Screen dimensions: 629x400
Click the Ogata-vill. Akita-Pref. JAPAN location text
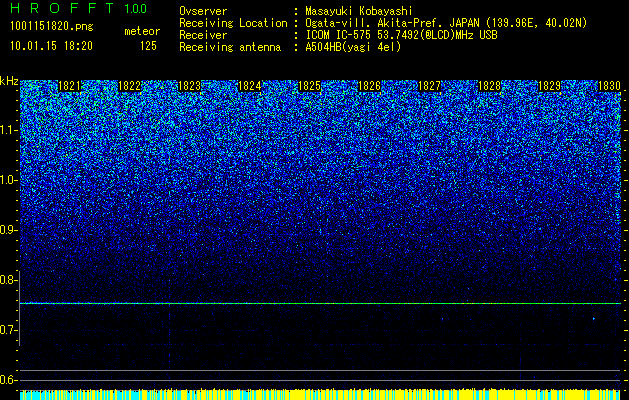coord(446,23)
